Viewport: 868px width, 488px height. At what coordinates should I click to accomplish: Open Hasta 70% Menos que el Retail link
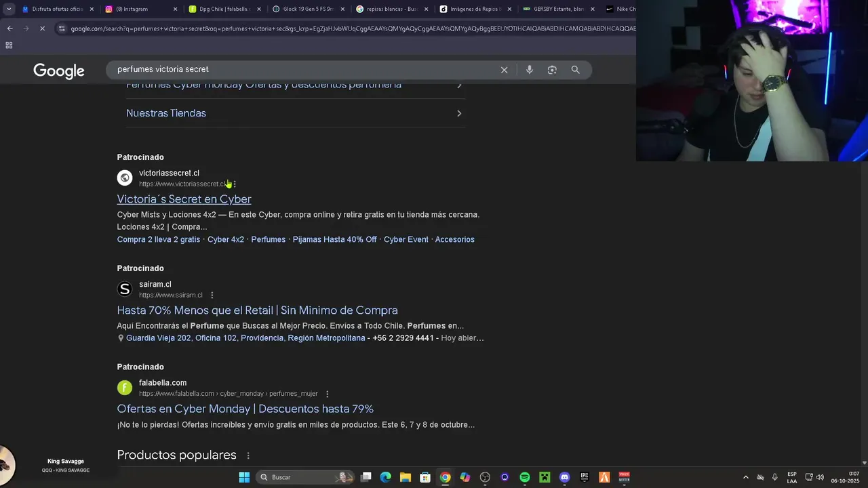pyautogui.click(x=257, y=310)
